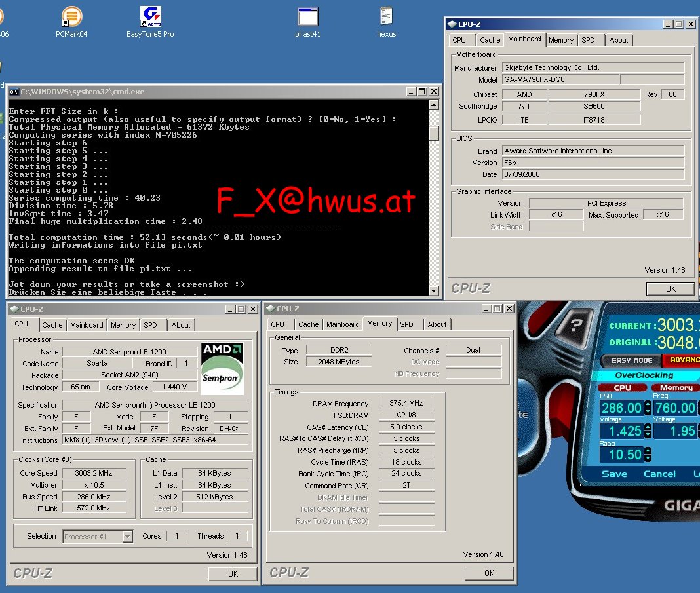
Task: Select the CPU section in EasyTune OverClocking
Action: point(622,387)
